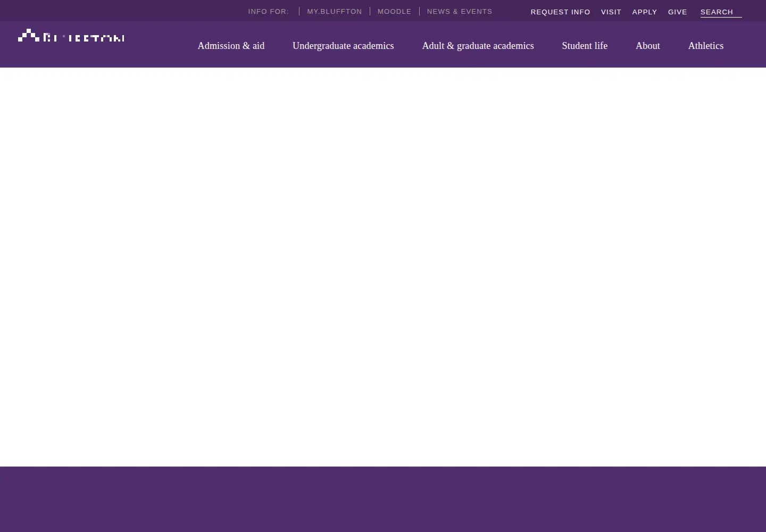The height and width of the screenshot is (532, 766).
Task: Click the Request Info link
Action: tap(560, 12)
